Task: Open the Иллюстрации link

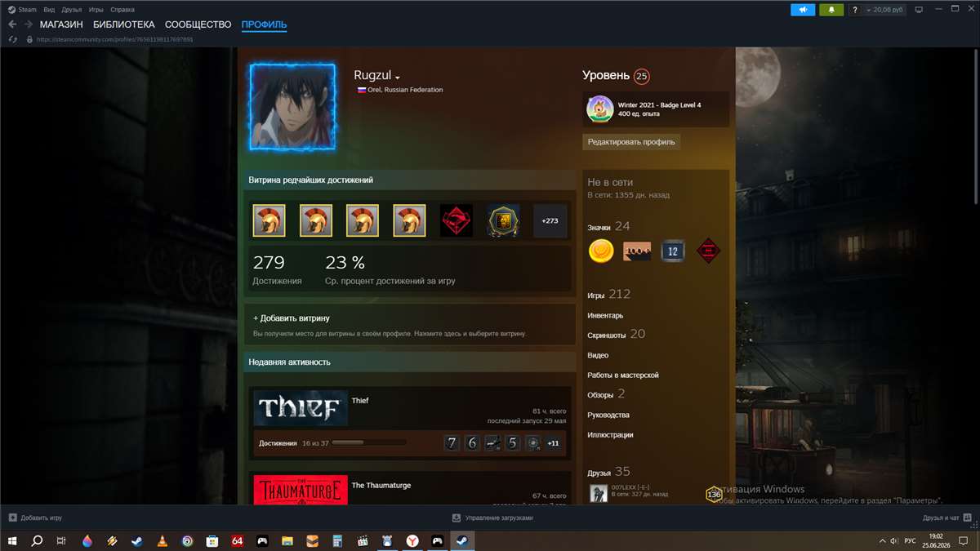Action: pos(610,434)
